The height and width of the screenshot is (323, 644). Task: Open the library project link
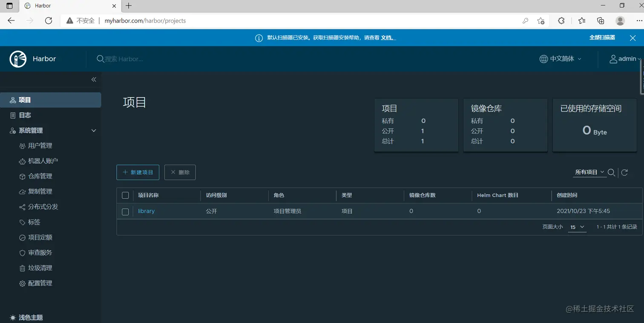(x=146, y=211)
